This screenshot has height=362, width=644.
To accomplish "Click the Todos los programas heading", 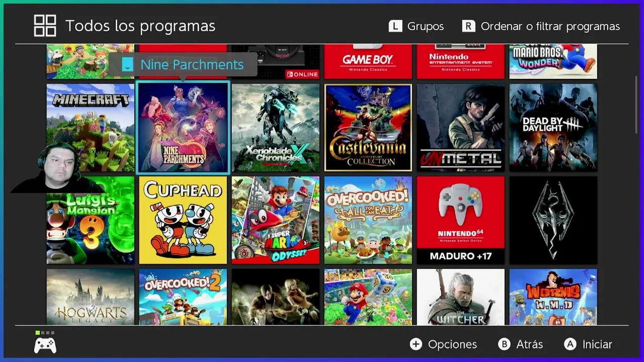I will coord(140,26).
